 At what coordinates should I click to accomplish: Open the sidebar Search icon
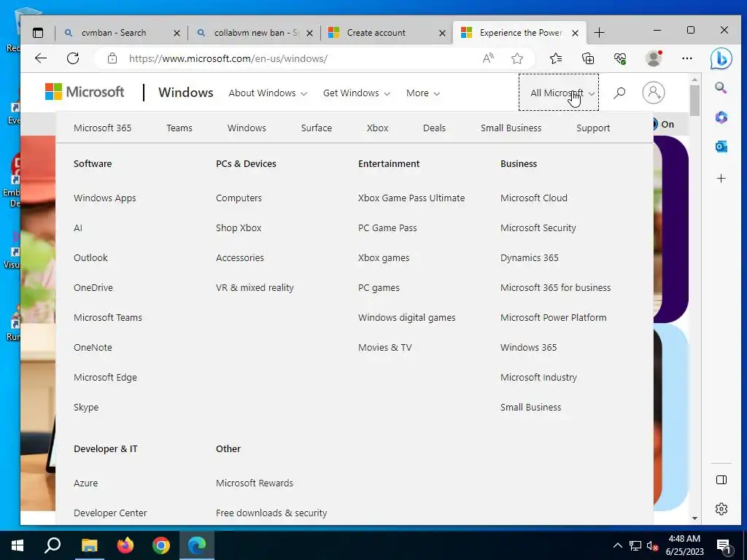click(x=721, y=87)
